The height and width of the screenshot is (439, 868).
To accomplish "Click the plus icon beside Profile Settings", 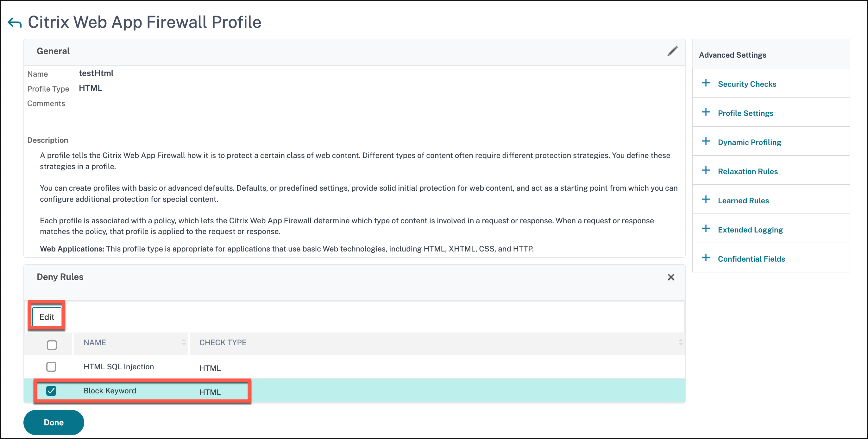I will click(706, 112).
